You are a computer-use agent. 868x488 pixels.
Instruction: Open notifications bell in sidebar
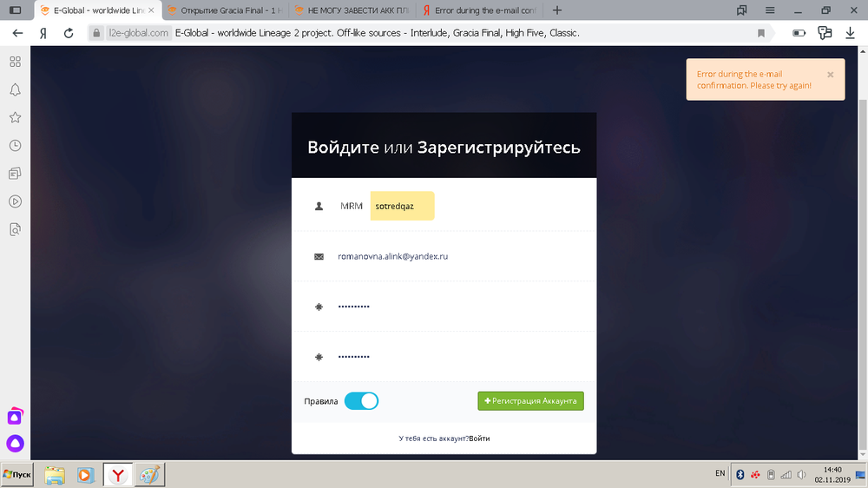pos(16,89)
